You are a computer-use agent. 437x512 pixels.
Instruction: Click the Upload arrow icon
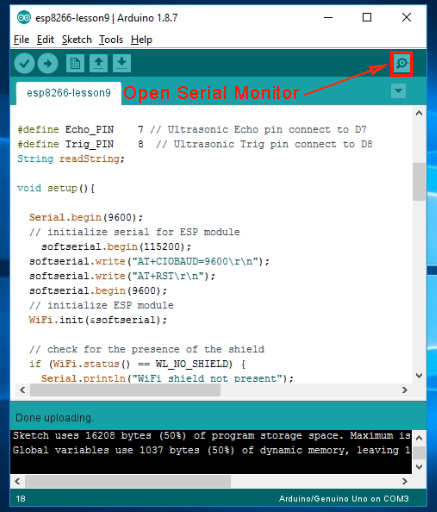(x=48, y=63)
